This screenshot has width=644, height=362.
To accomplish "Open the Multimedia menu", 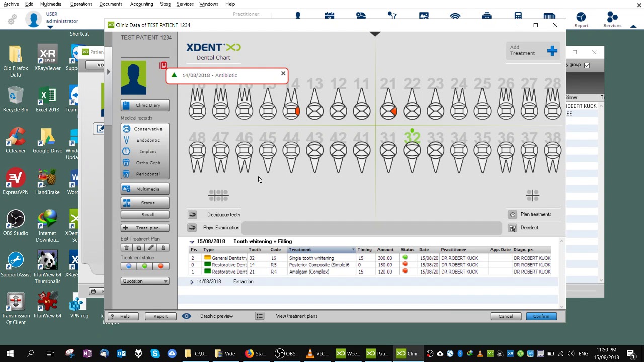I will tap(51, 4).
